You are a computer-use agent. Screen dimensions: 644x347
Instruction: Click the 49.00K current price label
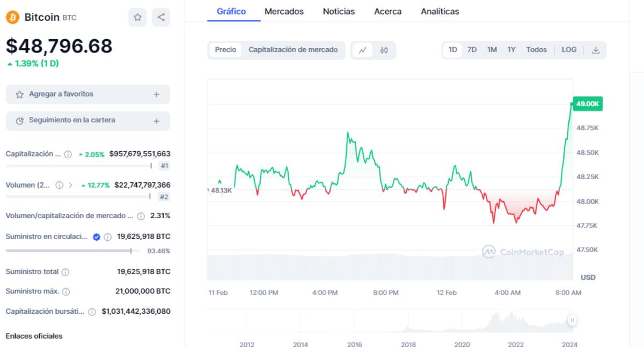pyautogui.click(x=588, y=104)
